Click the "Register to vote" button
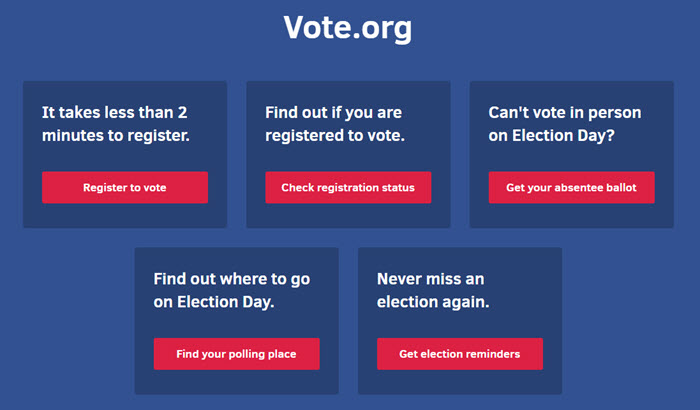Image resolution: width=700 pixels, height=410 pixels. (125, 187)
